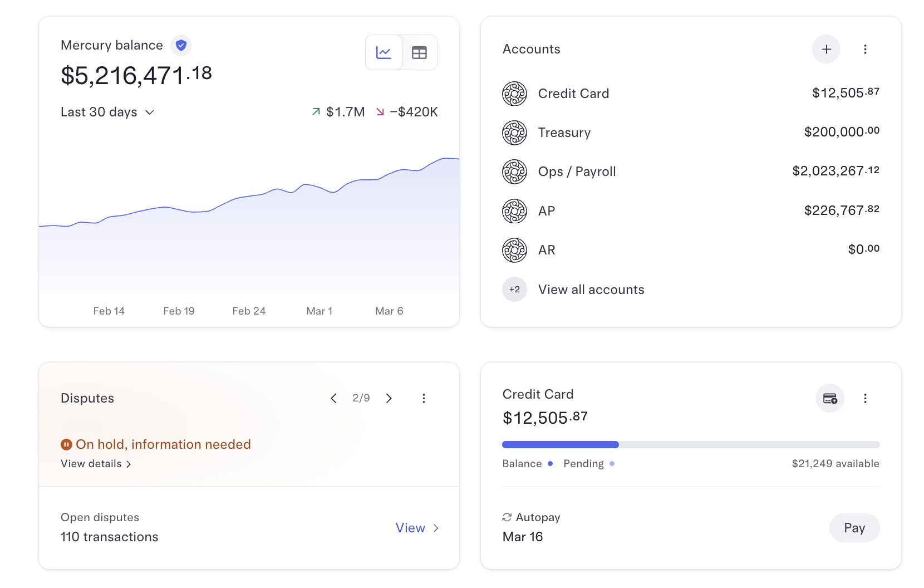Click the Feb 14 axis label on the chart
This screenshot has height=588, width=924.
click(109, 311)
